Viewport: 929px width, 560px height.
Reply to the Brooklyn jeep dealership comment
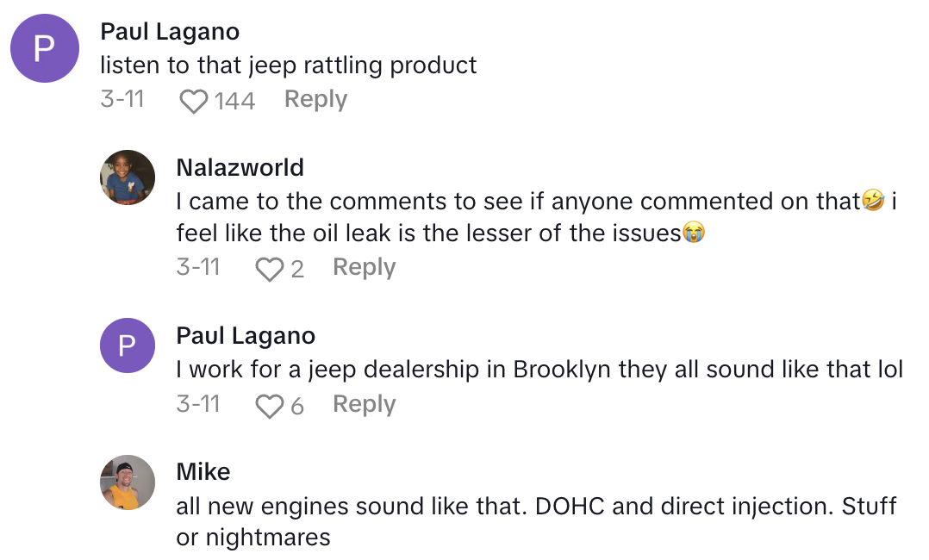coord(364,405)
